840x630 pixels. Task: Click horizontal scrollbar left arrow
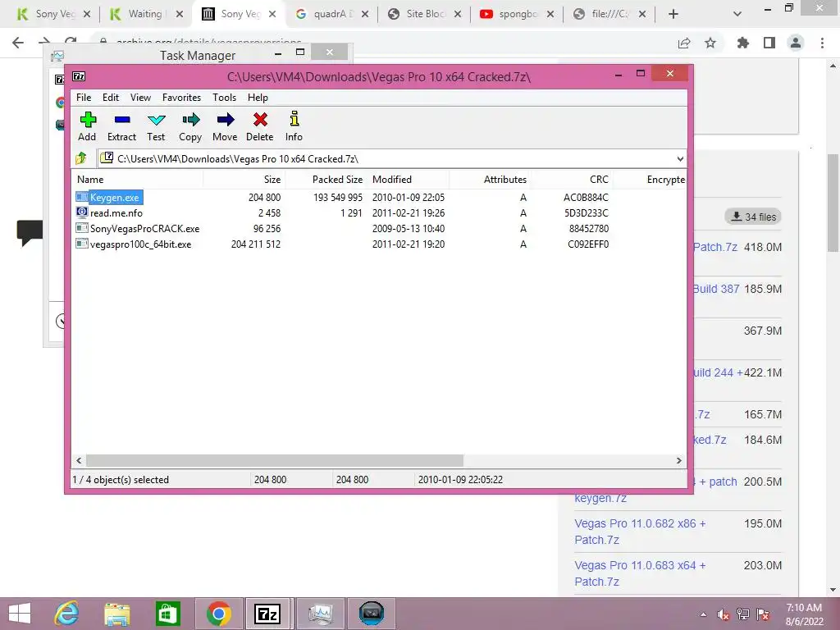click(79, 460)
